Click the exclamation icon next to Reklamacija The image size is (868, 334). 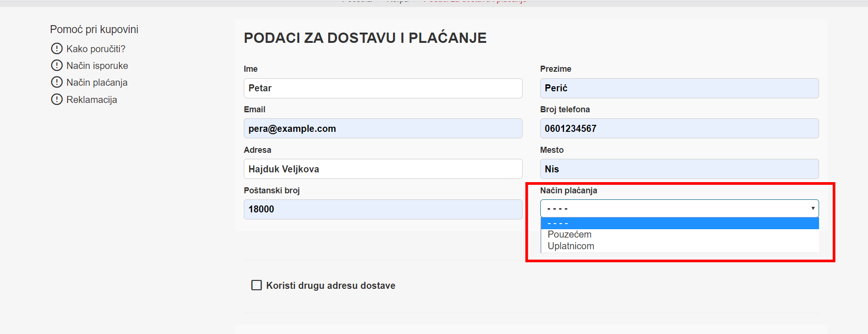pos(56,99)
